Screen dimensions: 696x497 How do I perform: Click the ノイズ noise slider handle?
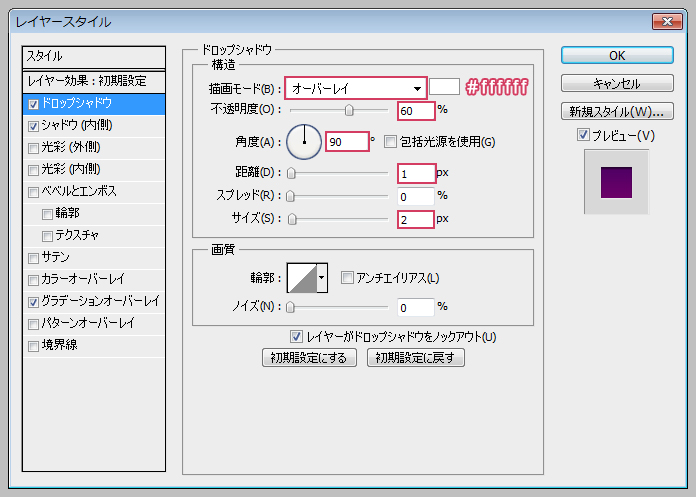pyautogui.click(x=290, y=307)
